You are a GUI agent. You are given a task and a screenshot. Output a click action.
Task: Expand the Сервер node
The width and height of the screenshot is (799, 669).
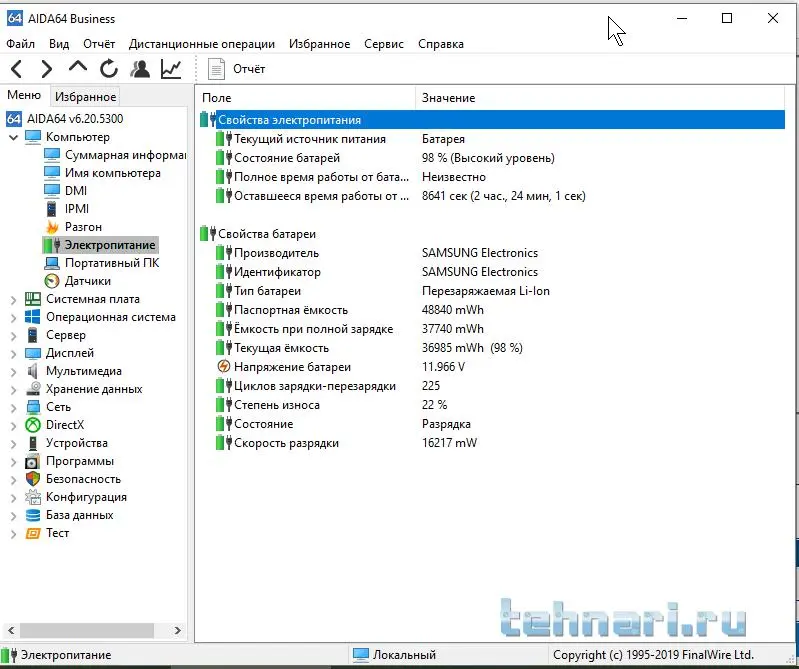pos(13,335)
